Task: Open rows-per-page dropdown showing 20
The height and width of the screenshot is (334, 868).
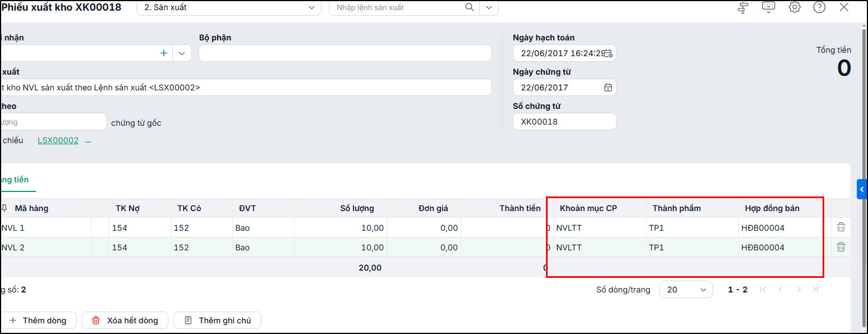Action: point(686,290)
